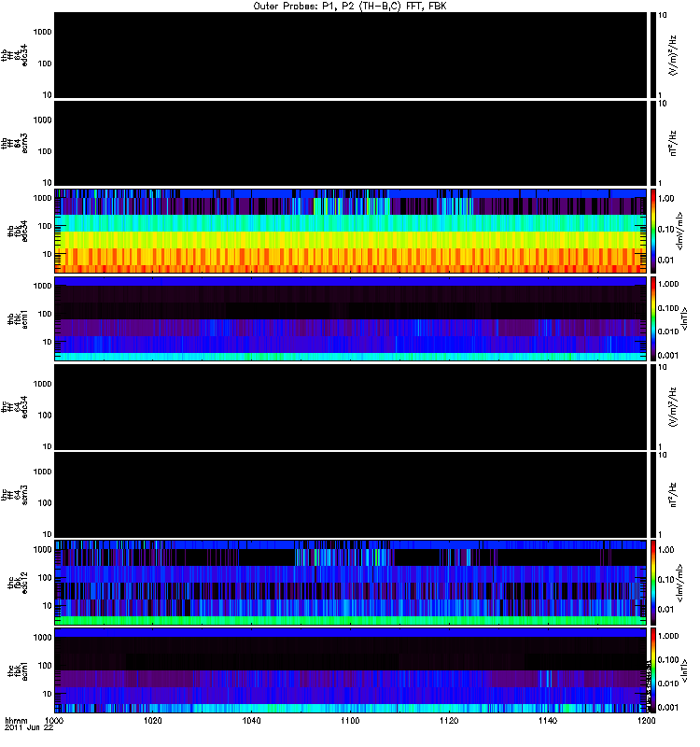Click y-axis tick 100 of thb fbk edc34 panel

pyautogui.click(x=45, y=226)
